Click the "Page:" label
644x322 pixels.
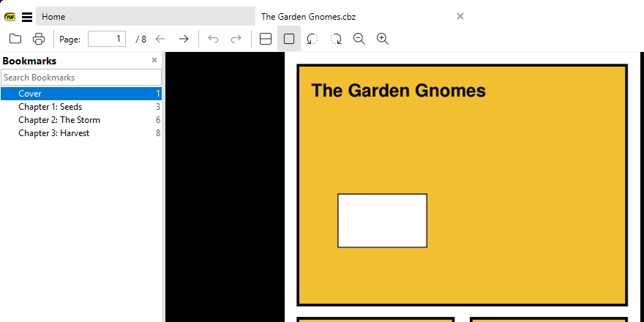[70, 40]
